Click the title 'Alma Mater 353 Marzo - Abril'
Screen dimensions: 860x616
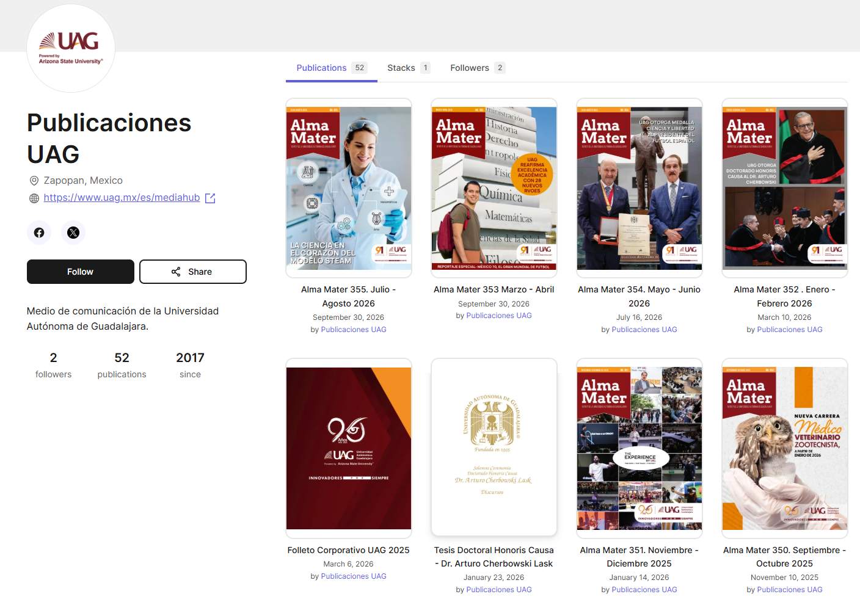[x=494, y=289]
